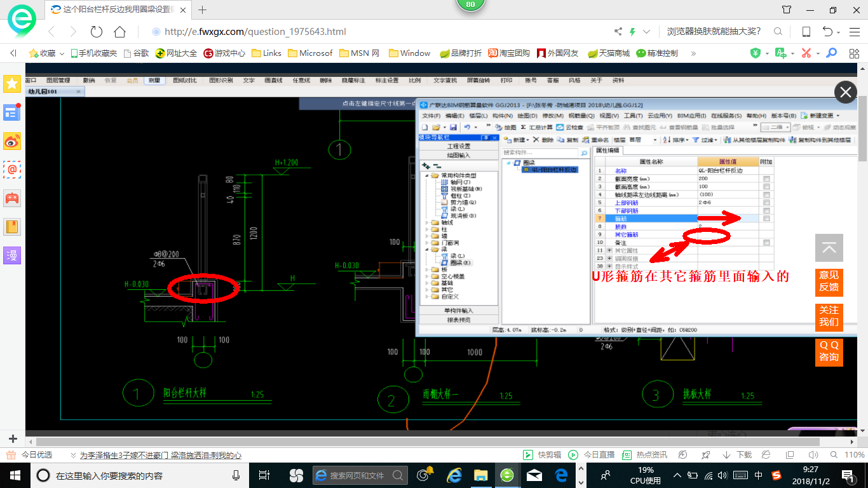Image resolution: width=868 pixels, height=488 pixels.
Task: Tick the 附加 checkbox for 上部钢筋 row
Action: [767, 203]
